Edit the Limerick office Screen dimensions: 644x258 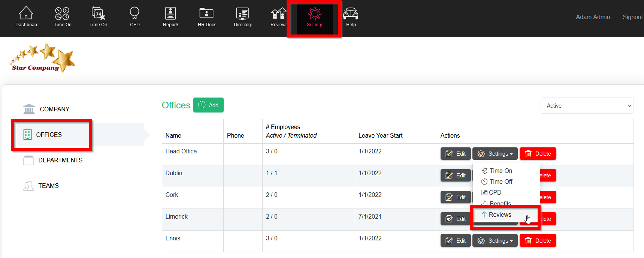pyautogui.click(x=456, y=219)
